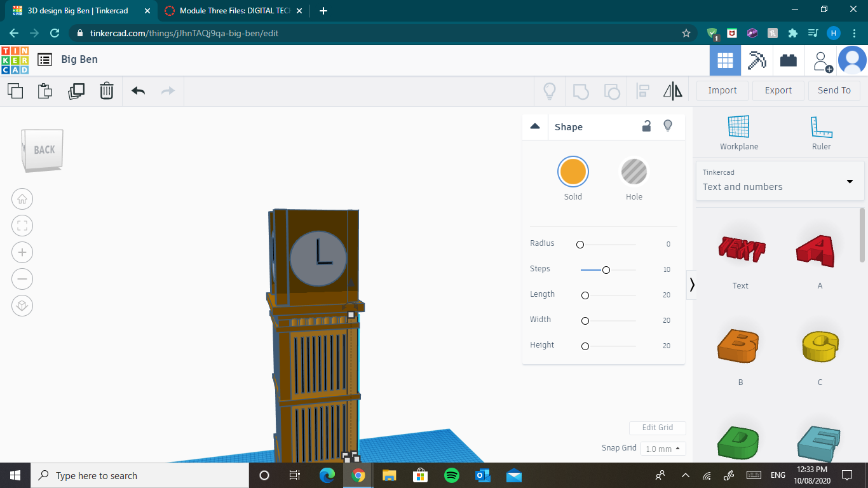Hide selected shape via lightbulb icon
Screen dimensions: 868x488
tap(668, 126)
